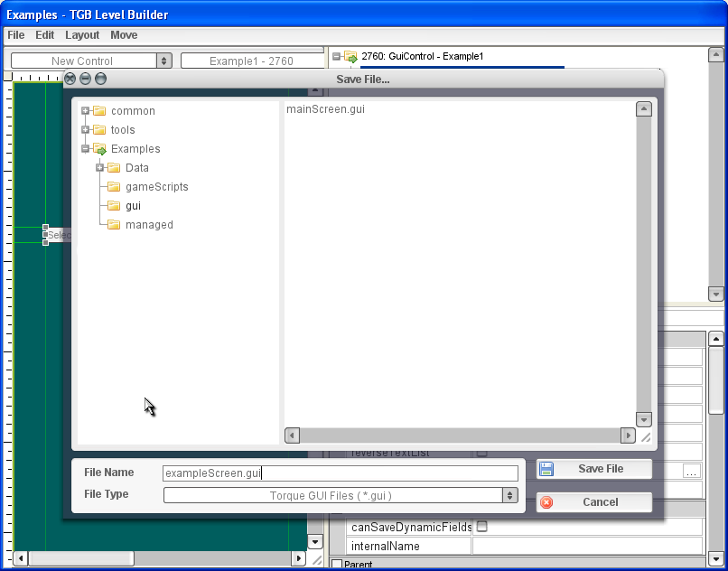Open the Edit menu
The width and height of the screenshot is (728, 571).
pyautogui.click(x=44, y=35)
